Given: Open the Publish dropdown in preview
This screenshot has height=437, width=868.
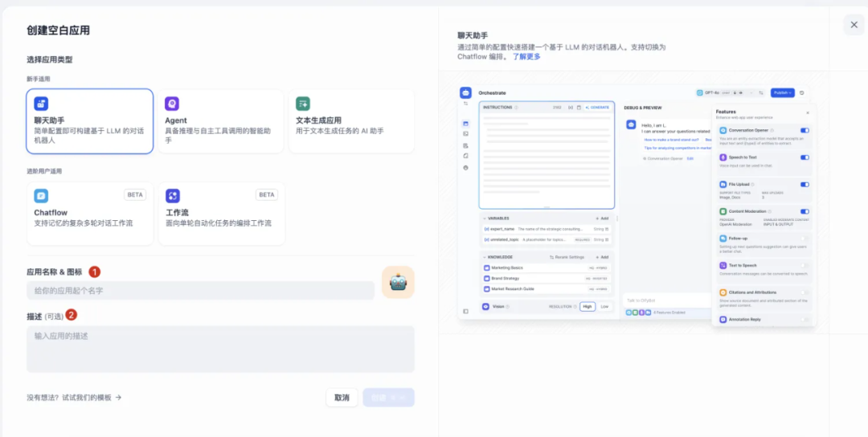Looking at the screenshot, I should [x=783, y=92].
